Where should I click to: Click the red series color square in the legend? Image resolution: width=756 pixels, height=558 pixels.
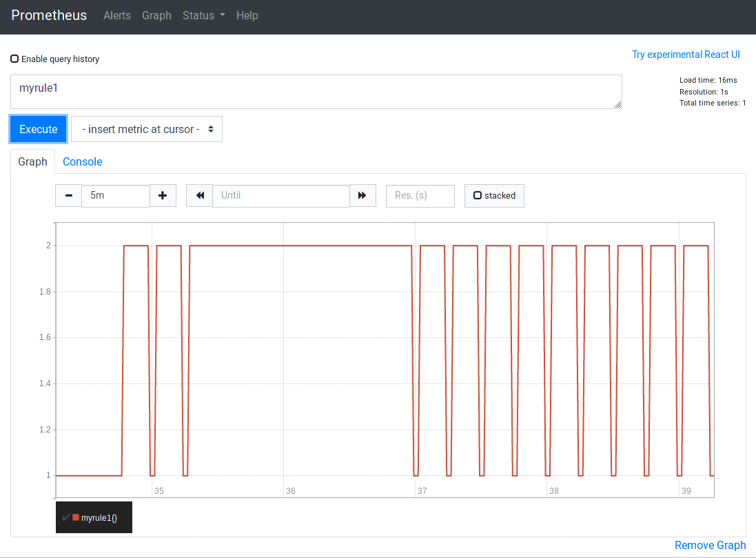tap(76, 517)
